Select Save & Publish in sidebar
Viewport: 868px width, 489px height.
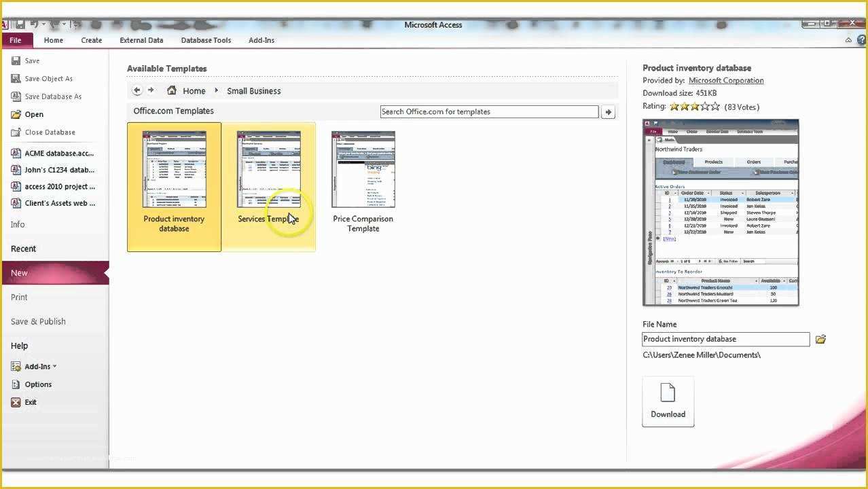(x=38, y=321)
